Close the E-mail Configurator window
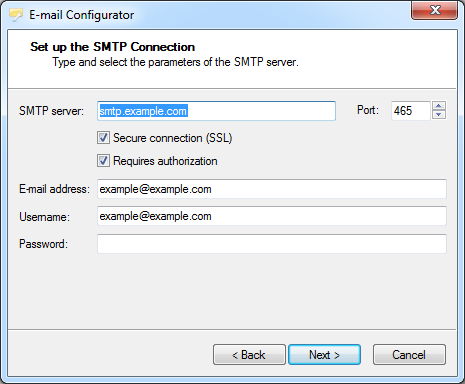The height and width of the screenshot is (384, 465). point(434,10)
